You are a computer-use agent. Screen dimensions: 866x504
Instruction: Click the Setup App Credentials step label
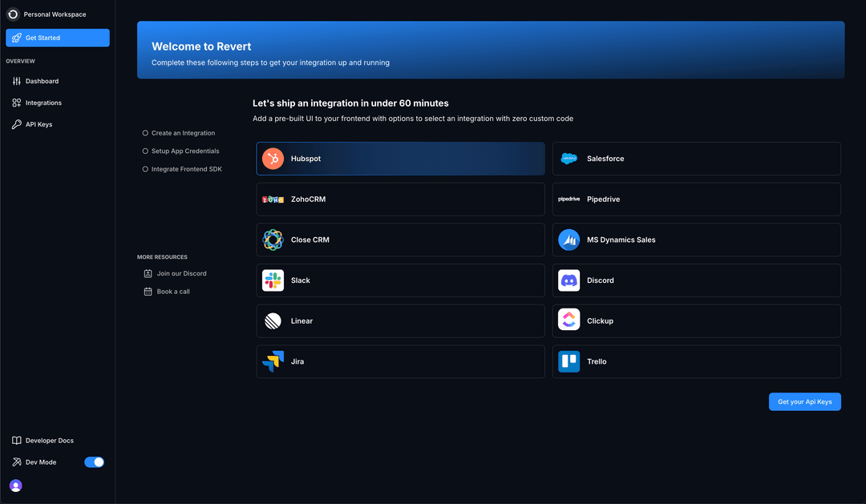pyautogui.click(x=185, y=151)
